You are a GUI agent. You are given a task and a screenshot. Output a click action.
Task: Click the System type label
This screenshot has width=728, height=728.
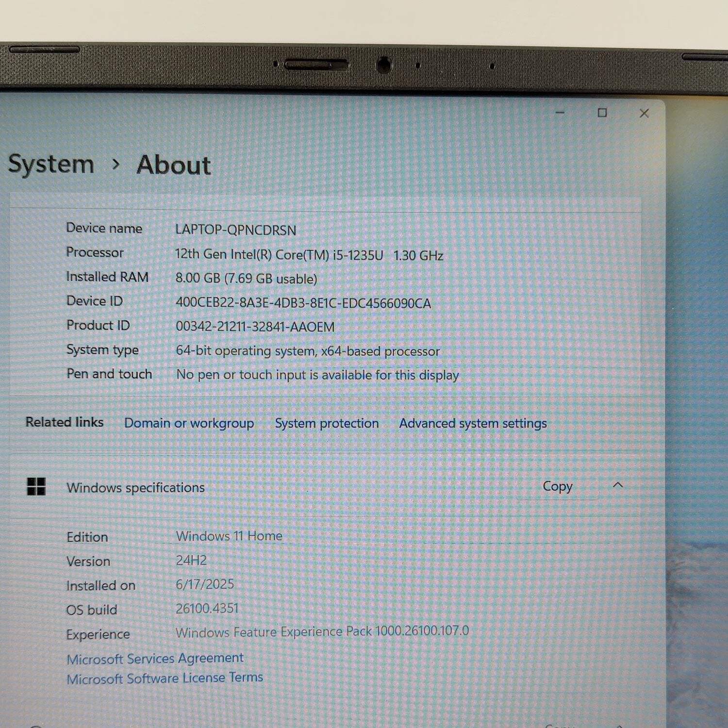tap(102, 350)
